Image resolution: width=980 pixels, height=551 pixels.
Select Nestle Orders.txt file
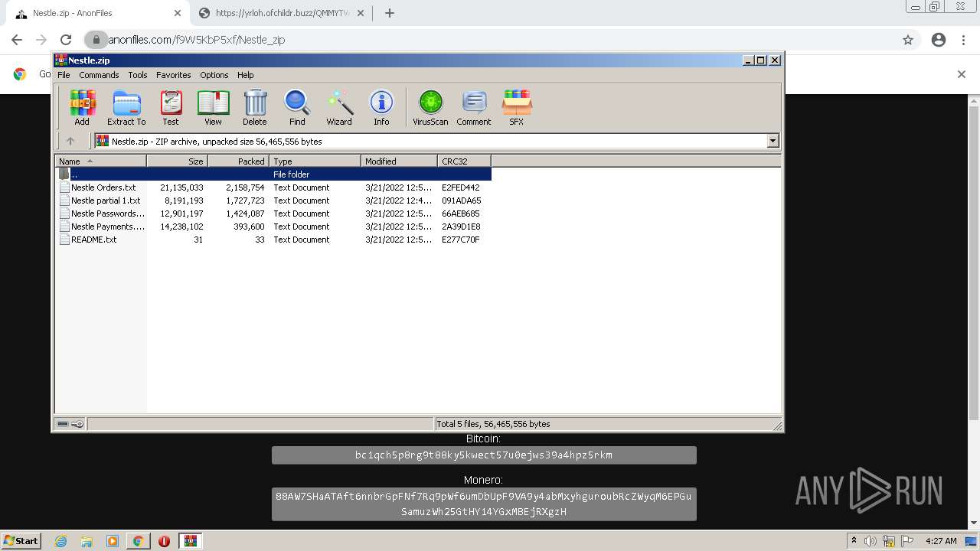(x=103, y=187)
